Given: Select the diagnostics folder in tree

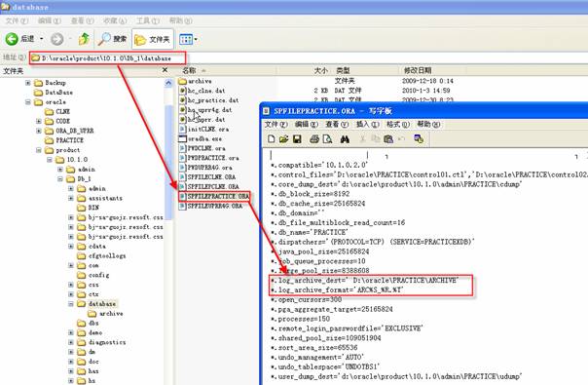Looking at the screenshot, I should (101, 342).
